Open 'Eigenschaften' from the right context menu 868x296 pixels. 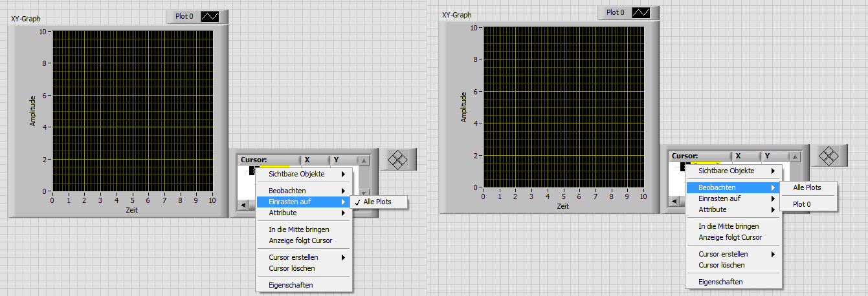coord(720,282)
